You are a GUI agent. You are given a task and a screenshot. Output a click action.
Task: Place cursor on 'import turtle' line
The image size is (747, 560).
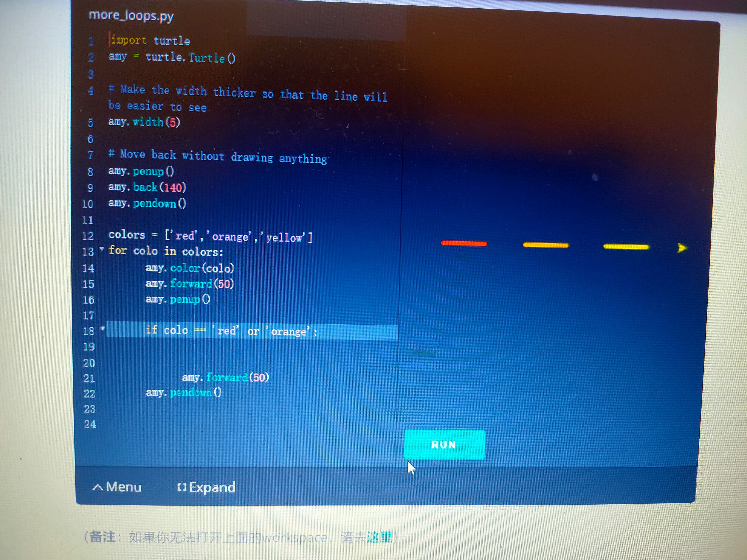(150, 41)
